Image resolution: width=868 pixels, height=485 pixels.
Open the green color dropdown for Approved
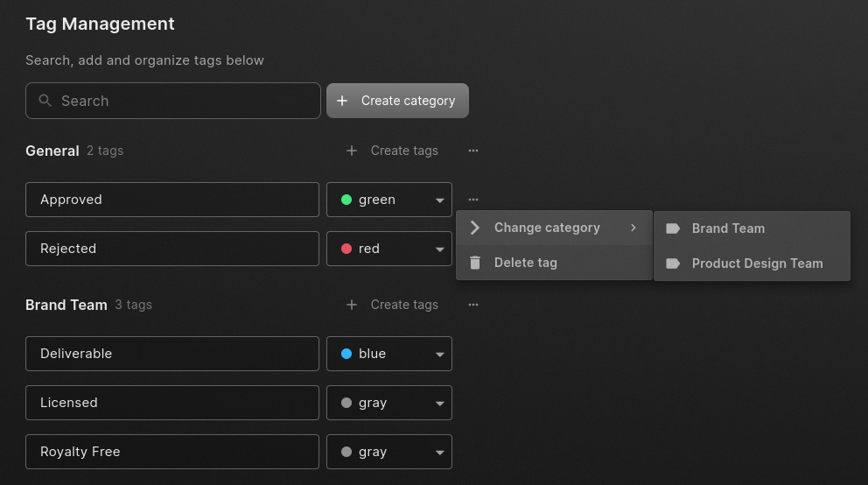pos(389,200)
